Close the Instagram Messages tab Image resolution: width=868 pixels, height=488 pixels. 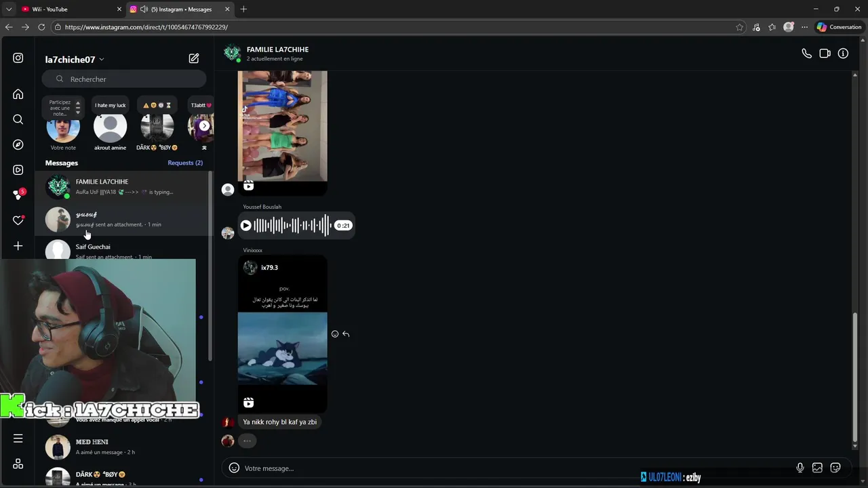tap(227, 9)
